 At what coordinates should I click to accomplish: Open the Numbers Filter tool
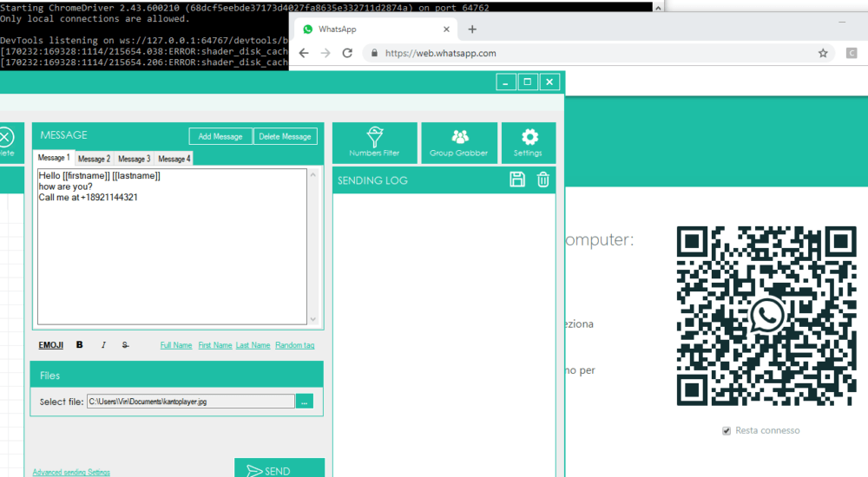point(375,143)
